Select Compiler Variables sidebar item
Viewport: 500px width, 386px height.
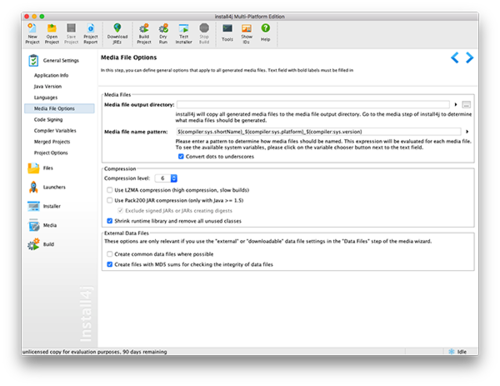55,130
